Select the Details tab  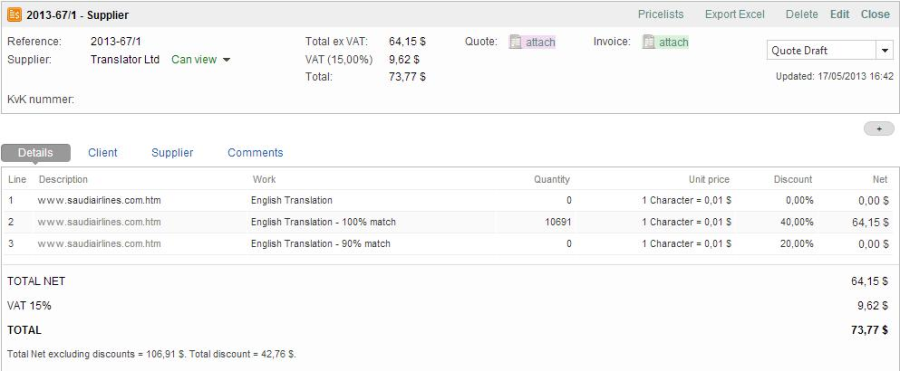tap(36, 153)
